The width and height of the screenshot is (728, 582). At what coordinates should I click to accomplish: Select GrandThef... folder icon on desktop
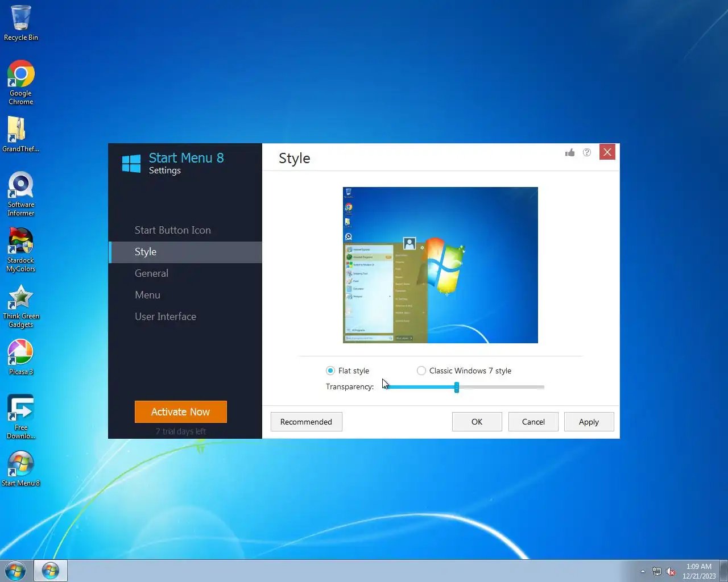(21, 135)
